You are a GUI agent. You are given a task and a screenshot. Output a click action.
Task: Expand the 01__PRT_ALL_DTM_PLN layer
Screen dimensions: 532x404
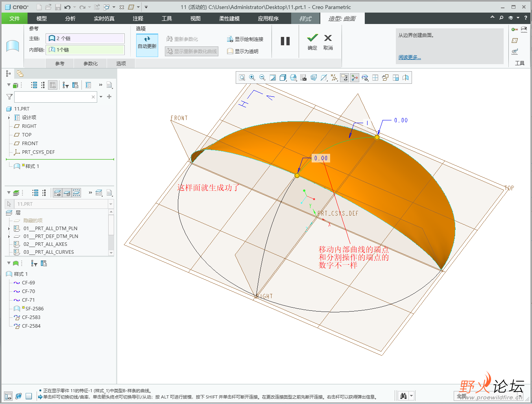point(9,229)
